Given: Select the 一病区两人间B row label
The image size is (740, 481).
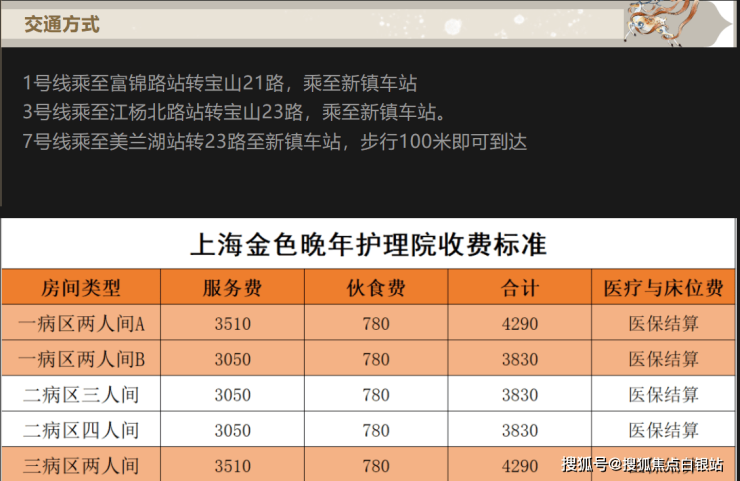Looking at the screenshot, I should click(81, 359).
